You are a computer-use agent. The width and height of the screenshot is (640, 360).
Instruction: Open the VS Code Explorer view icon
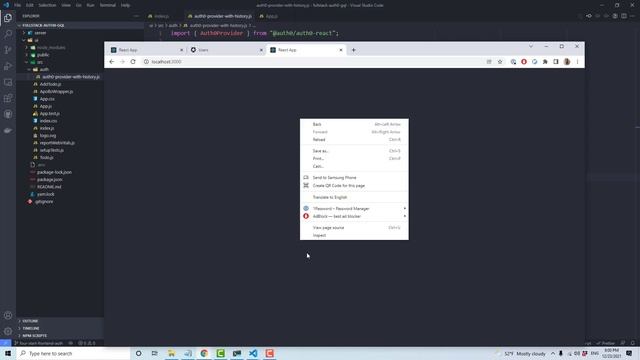tap(8, 18)
